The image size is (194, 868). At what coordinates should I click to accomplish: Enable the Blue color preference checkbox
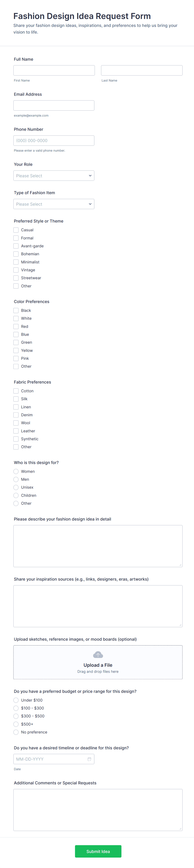(16, 334)
